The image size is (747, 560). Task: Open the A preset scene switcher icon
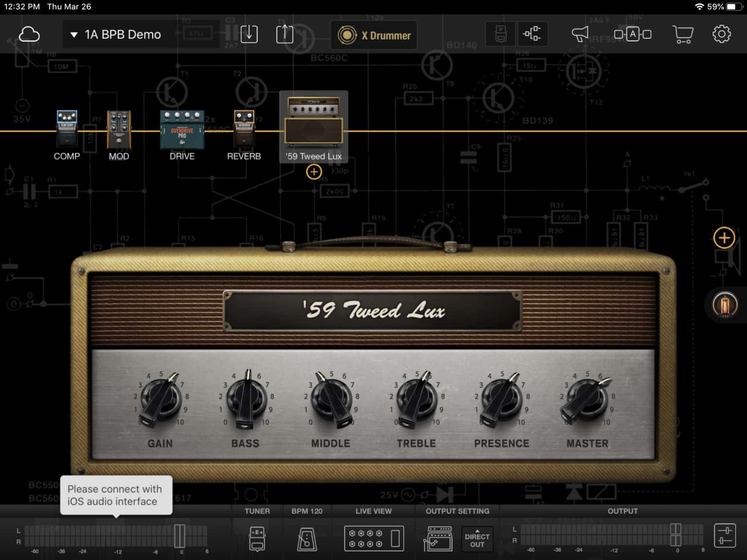point(633,34)
